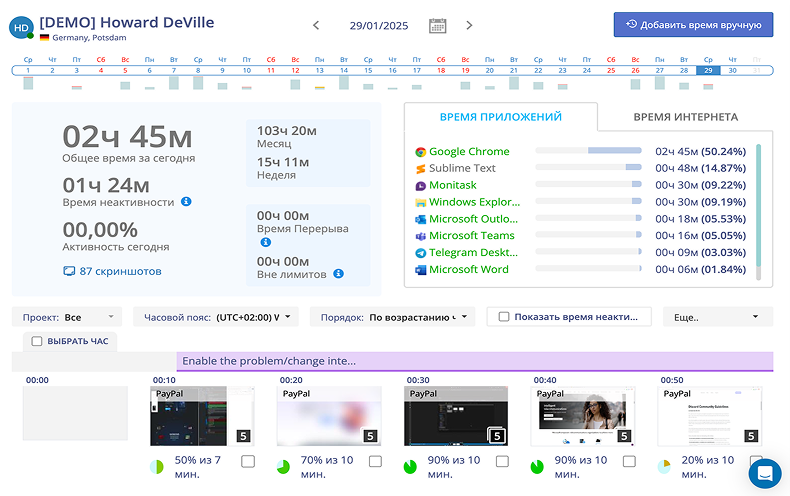This screenshot has width=790, height=496.
Task: Click the 00:30 activity pie icon
Action: pyautogui.click(x=410, y=467)
